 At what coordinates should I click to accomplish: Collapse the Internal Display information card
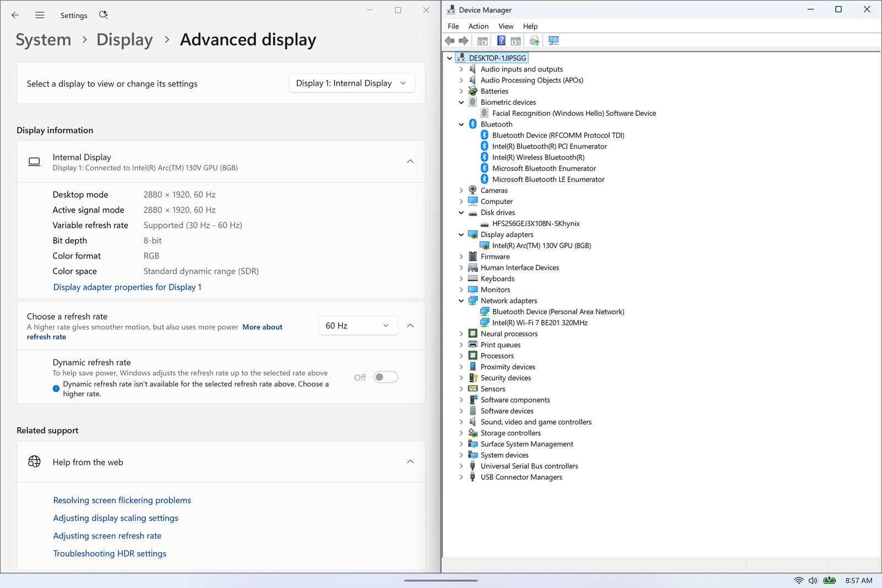pos(410,161)
